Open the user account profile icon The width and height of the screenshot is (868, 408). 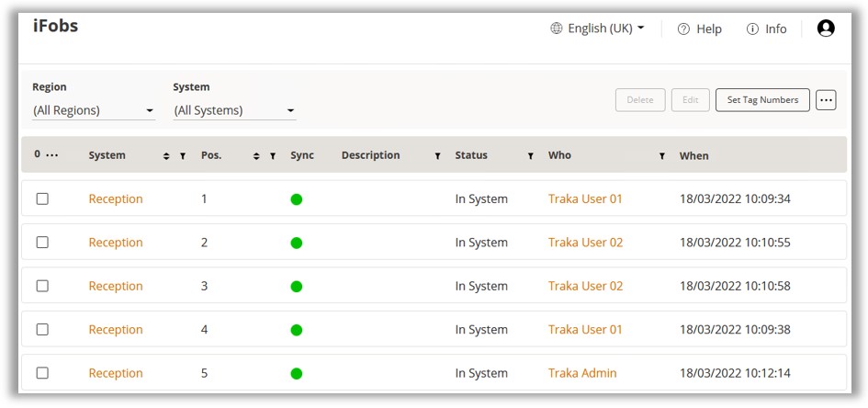click(x=825, y=28)
